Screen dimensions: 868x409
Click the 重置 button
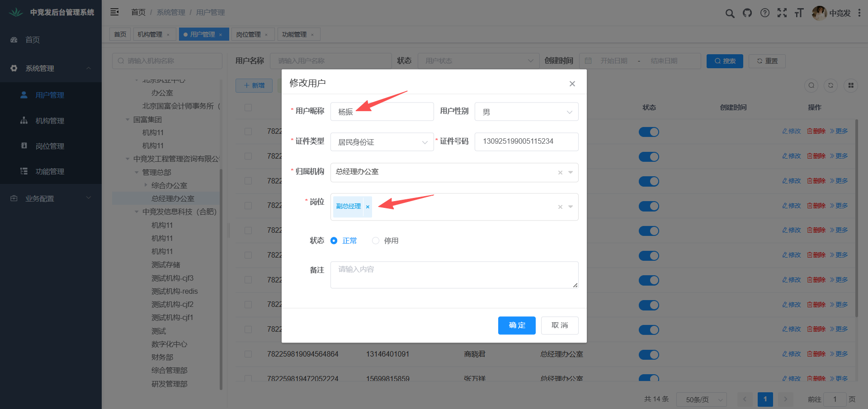tap(767, 61)
